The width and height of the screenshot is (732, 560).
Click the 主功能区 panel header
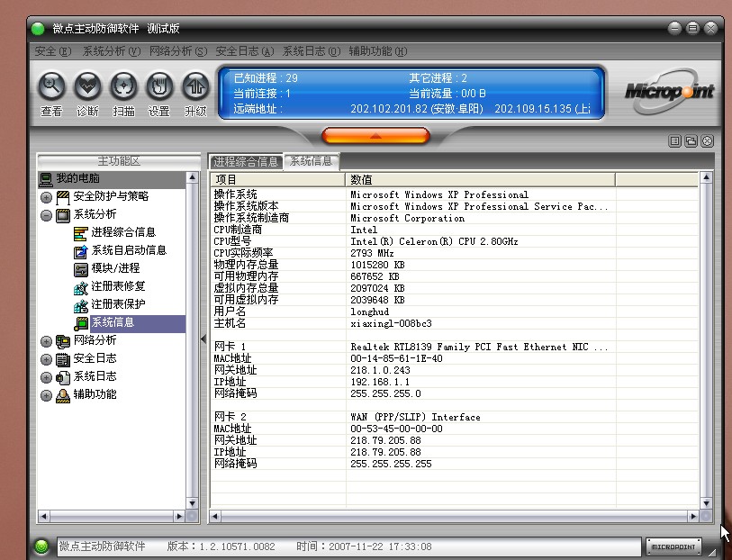click(119, 161)
